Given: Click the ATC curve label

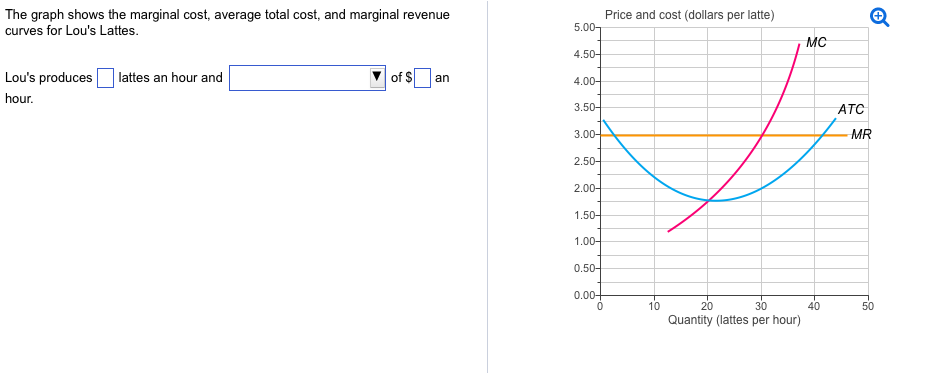Looking at the screenshot, I should click(x=850, y=109).
